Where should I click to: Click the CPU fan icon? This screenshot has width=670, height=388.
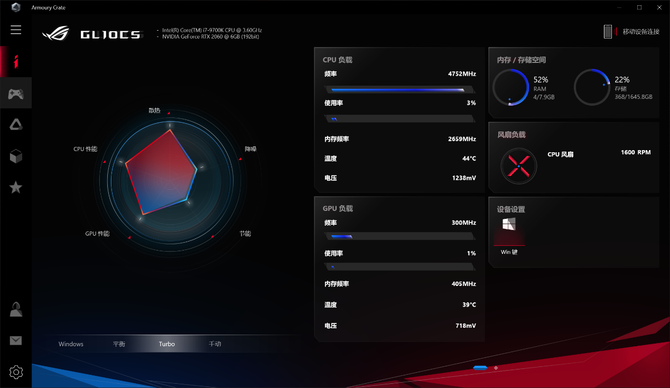[518, 166]
